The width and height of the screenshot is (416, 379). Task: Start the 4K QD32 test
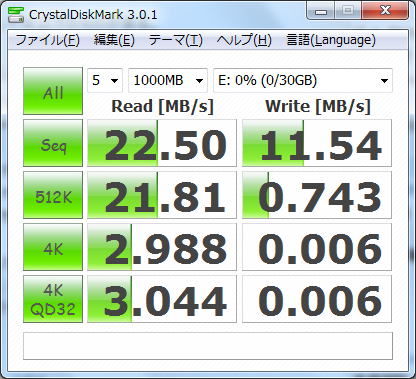coord(53,299)
